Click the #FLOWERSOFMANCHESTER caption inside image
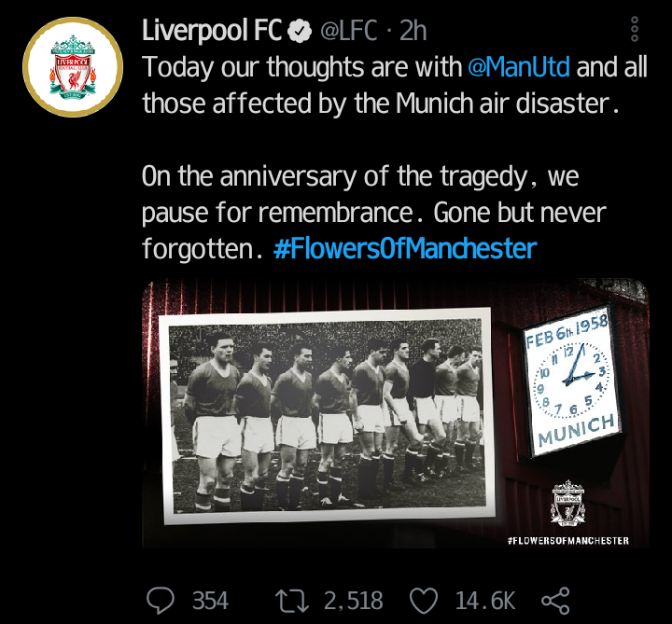Screen dimensions: 672x624 [567, 540]
